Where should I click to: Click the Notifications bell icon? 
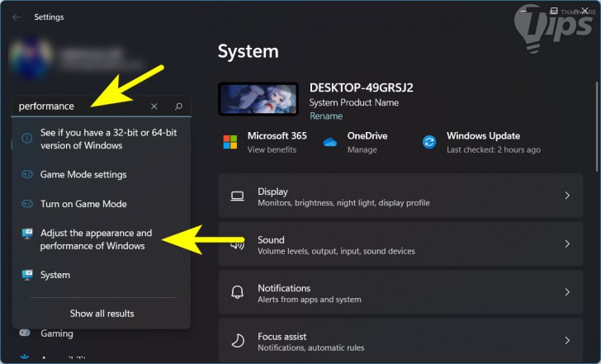coord(237,292)
